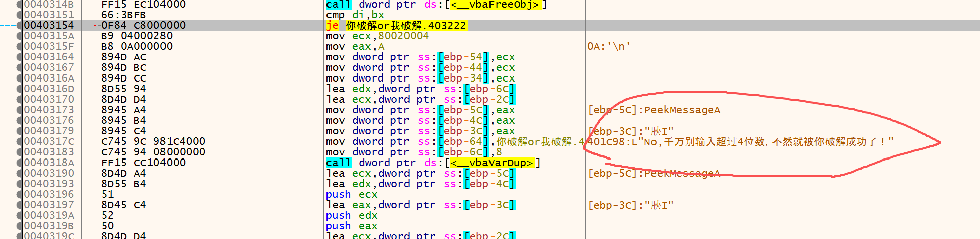Viewport: 980px width, 239px height.
Task: Select the call __vbaVarDup instruction
Action: tap(433, 163)
